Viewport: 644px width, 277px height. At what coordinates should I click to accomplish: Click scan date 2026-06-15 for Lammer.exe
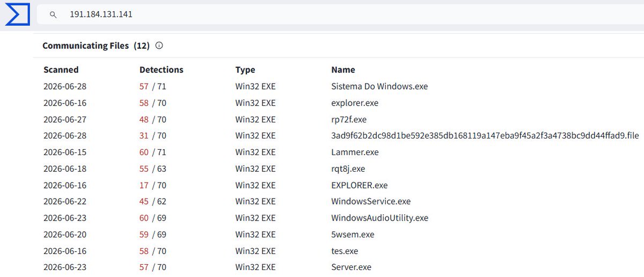65,152
